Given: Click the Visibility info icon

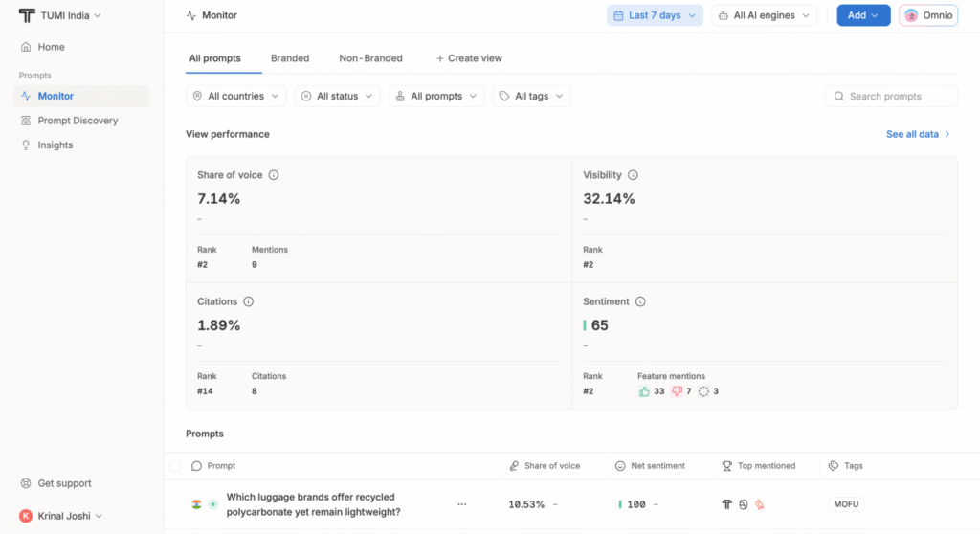Looking at the screenshot, I should pyautogui.click(x=634, y=175).
